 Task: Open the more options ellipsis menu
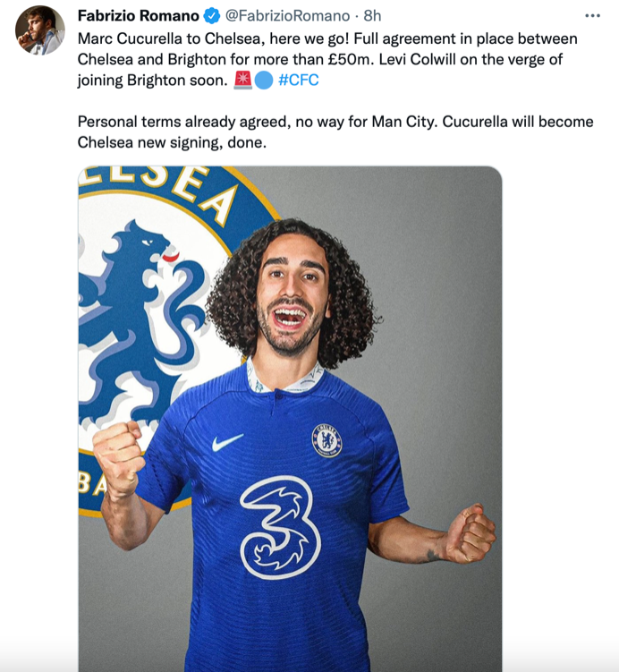point(592,15)
